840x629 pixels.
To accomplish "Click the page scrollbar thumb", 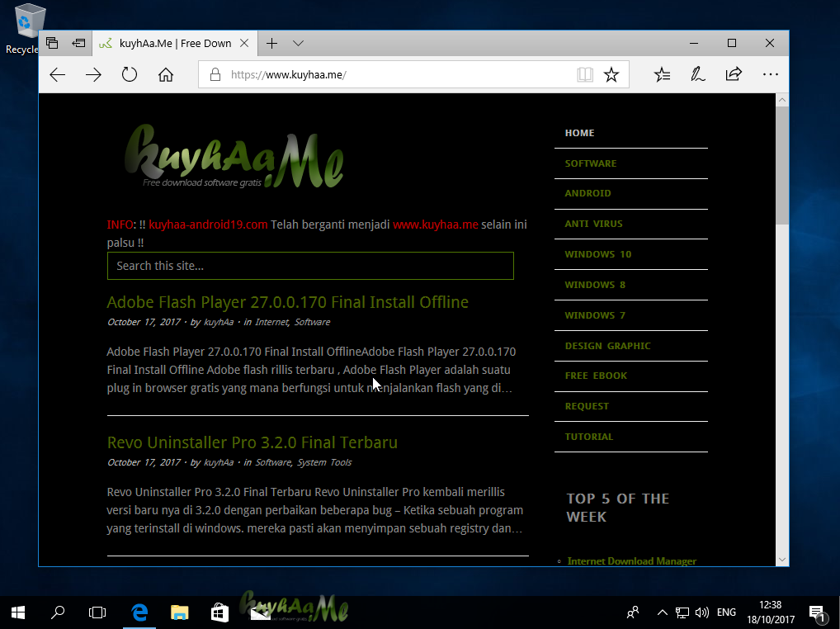I will coord(782,165).
